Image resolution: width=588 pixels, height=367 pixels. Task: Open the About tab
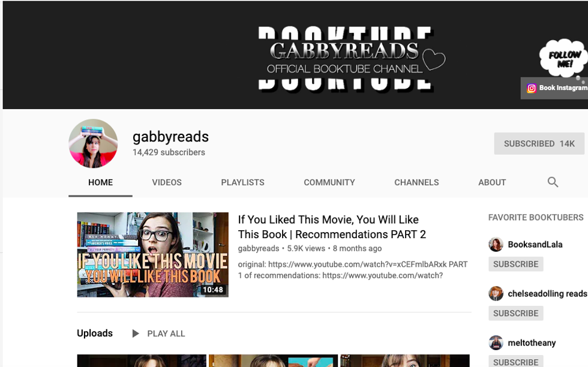pos(492,182)
